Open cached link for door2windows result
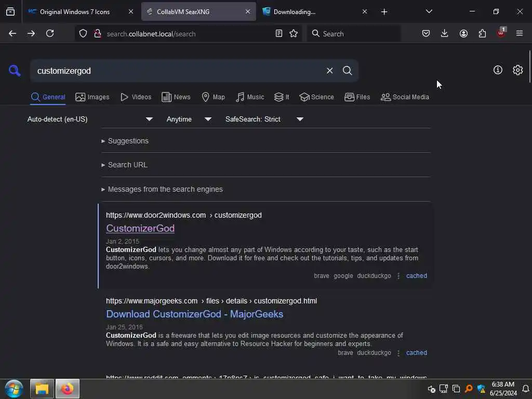532x399 pixels. 417,276
